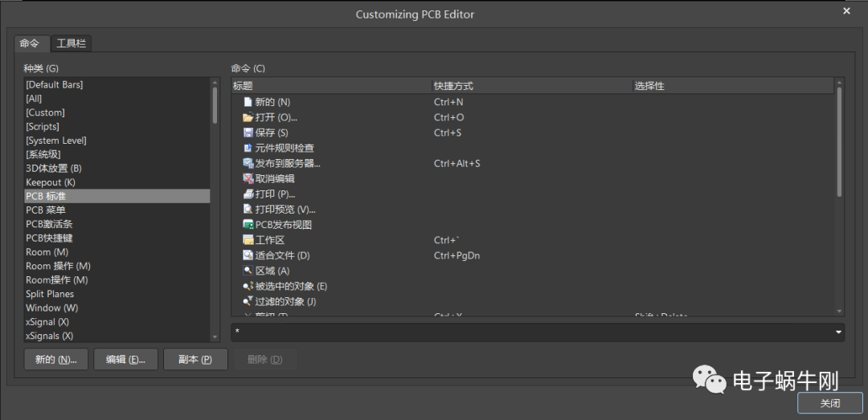Click the 编辑 (E)... button
Viewport: 868px width, 420px height.
click(125, 359)
